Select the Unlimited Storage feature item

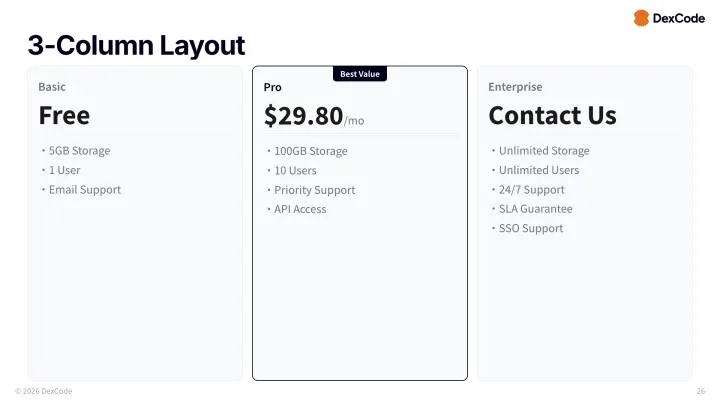click(543, 151)
